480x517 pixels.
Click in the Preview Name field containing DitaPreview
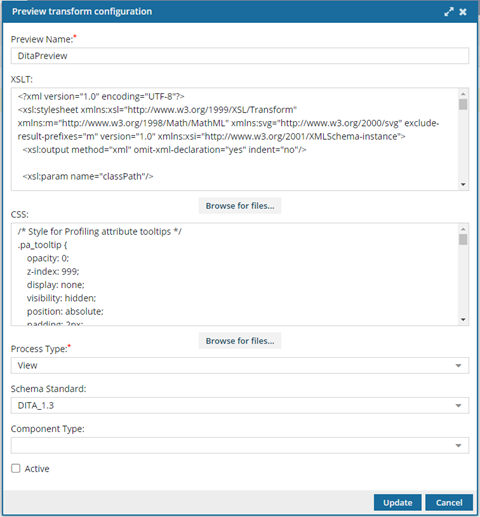click(240, 56)
